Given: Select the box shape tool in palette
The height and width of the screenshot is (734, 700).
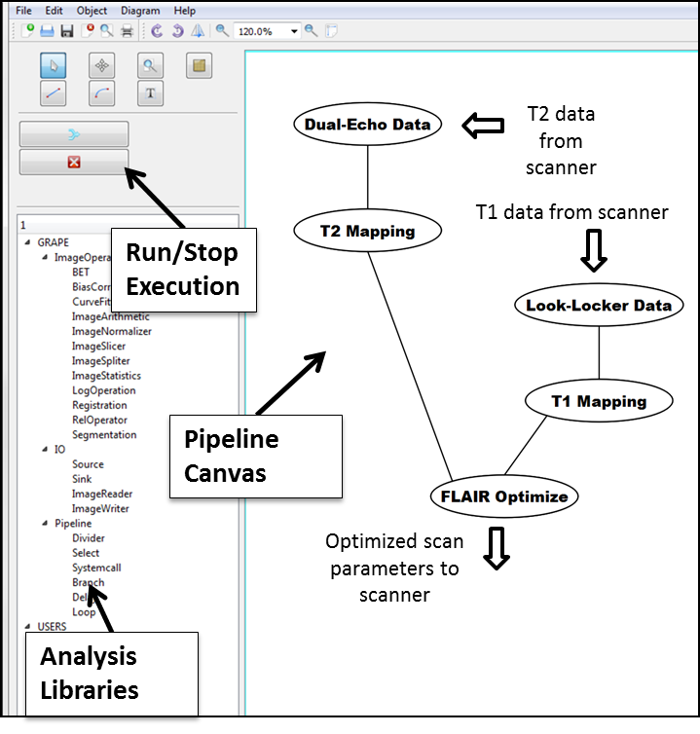Looking at the screenshot, I should (199, 66).
